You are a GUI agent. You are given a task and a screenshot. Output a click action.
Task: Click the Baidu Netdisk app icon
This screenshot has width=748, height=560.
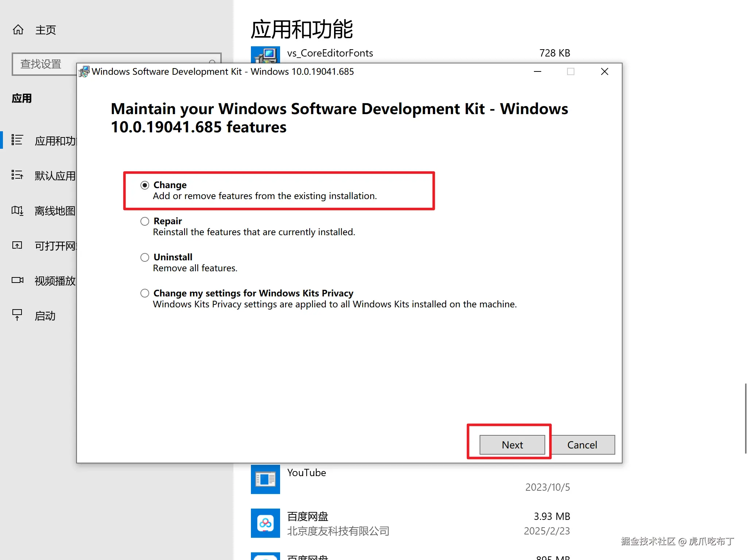[265, 523]
